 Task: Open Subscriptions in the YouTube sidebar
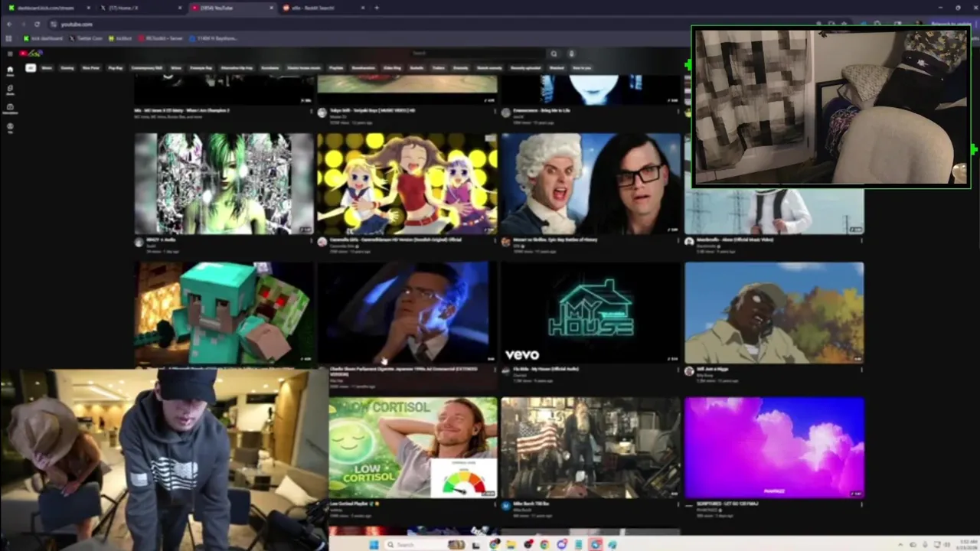tap(10, 109)
